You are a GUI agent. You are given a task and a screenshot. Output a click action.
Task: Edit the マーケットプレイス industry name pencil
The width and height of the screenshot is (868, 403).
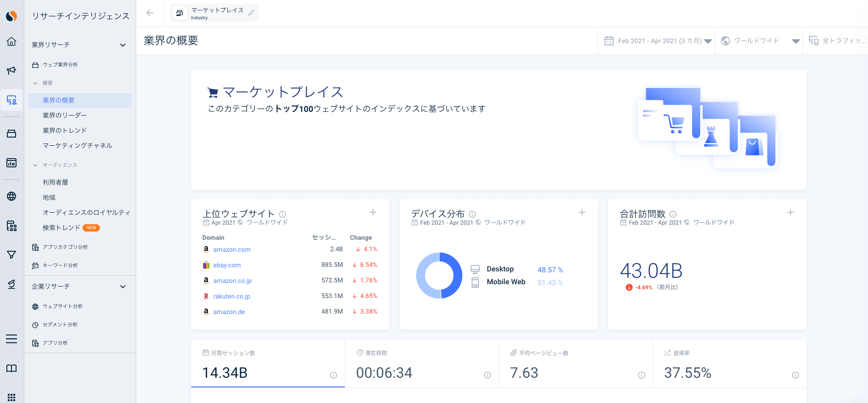[251, 13]
